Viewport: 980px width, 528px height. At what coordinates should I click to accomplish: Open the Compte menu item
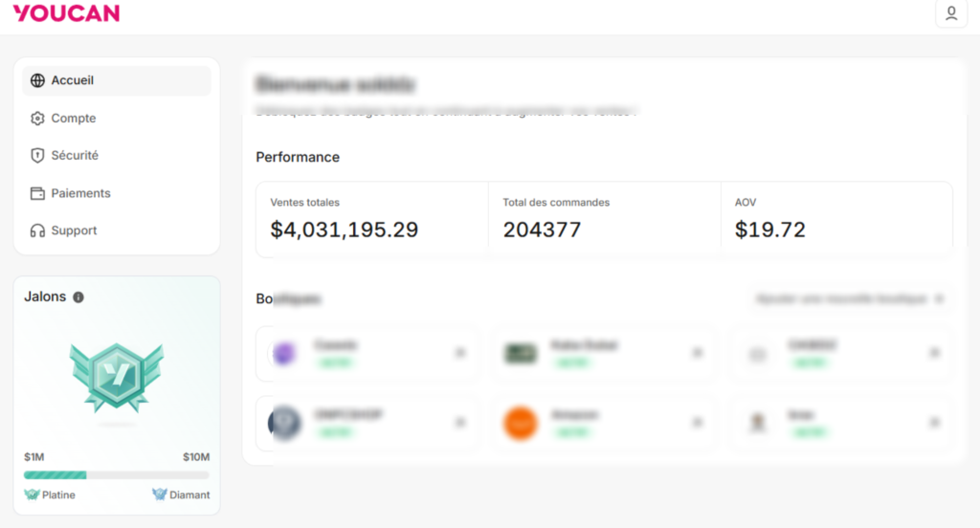pos(74,119)
